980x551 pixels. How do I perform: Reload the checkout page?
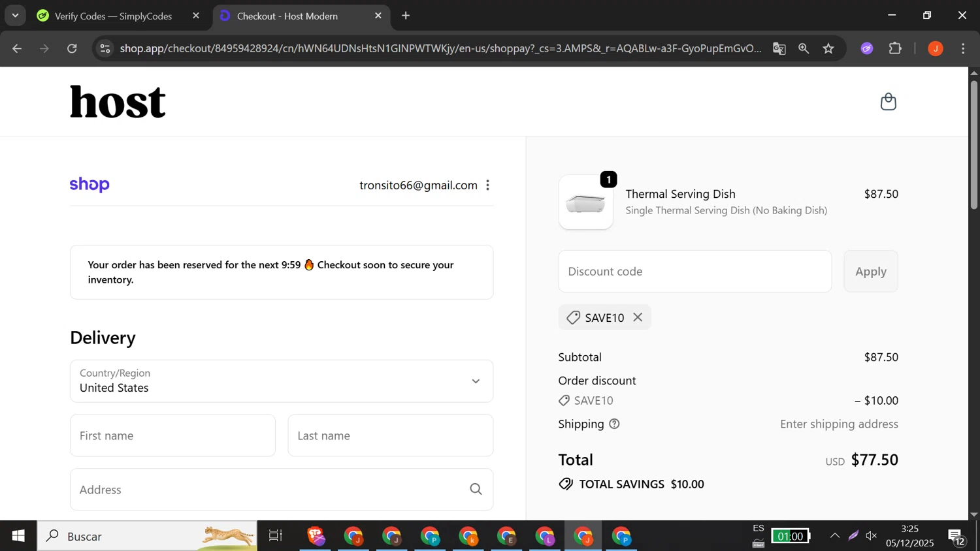(72, 48)
